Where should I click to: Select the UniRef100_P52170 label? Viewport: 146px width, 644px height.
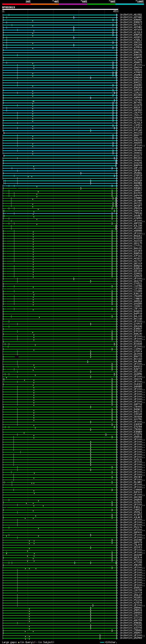(131, 527)
